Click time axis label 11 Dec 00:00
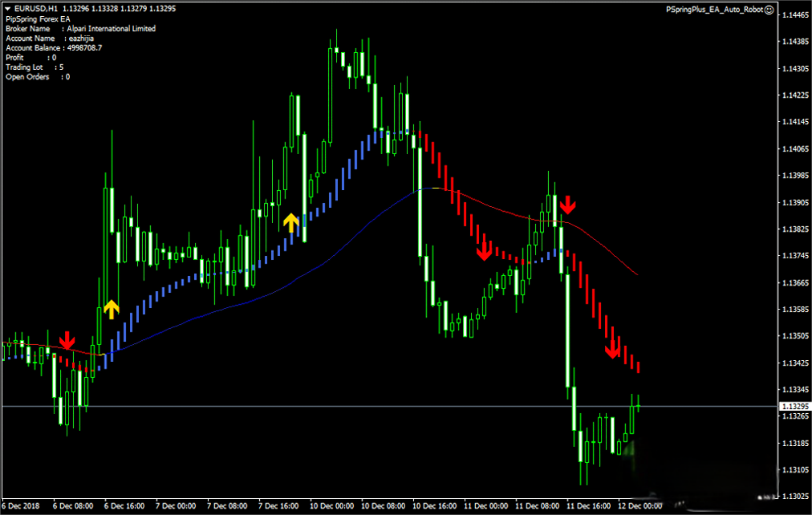This screenshot has height=515, width=812. 485,505
